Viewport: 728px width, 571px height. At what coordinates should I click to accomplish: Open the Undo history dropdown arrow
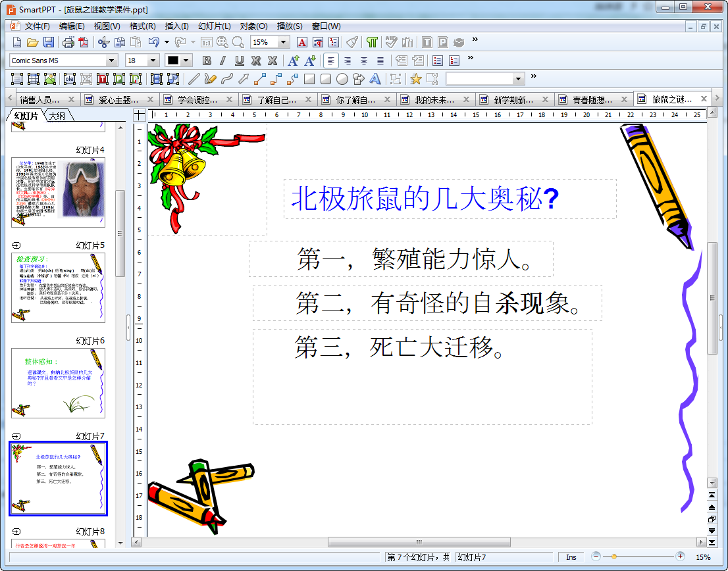(167, 43)
